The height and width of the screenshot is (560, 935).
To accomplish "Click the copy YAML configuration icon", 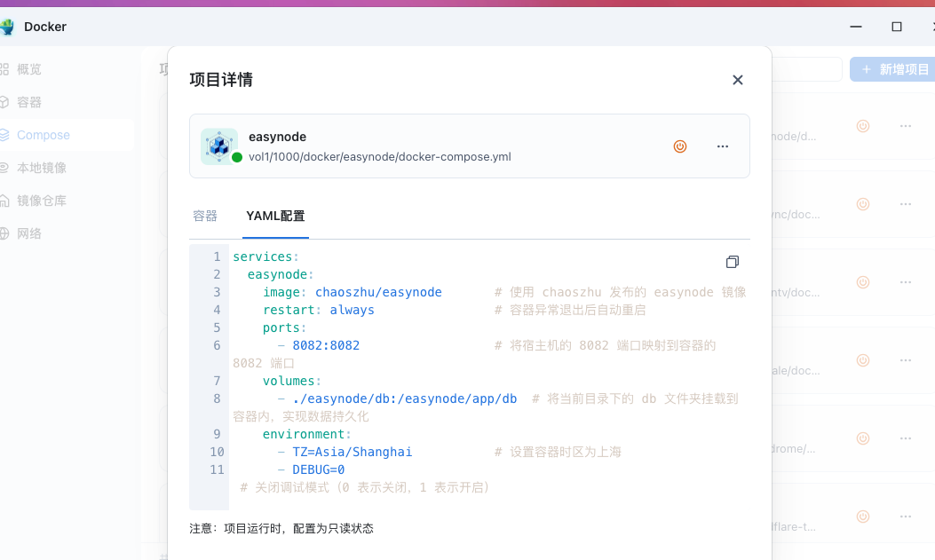I will pos(732,262).
